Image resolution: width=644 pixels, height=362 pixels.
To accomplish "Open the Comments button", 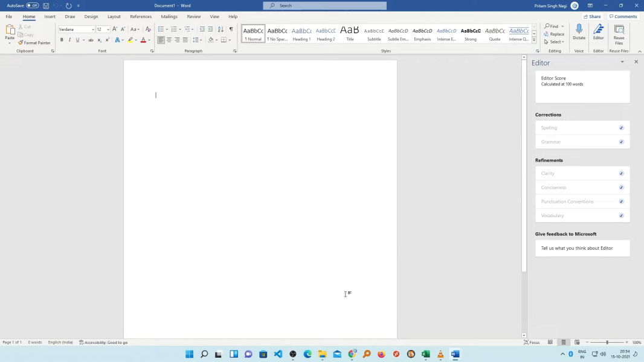I will (623, 16).
